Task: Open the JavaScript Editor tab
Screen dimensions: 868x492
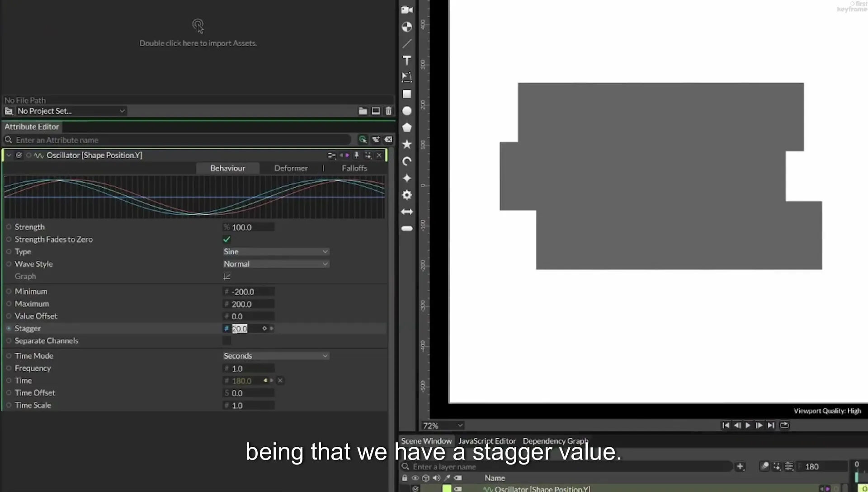Action: [487, 441]
